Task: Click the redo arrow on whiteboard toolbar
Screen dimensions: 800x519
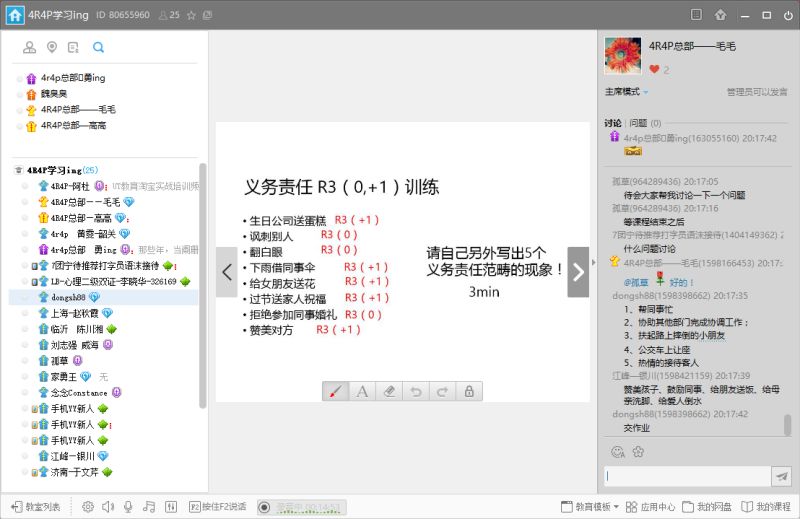Action: 442,391
